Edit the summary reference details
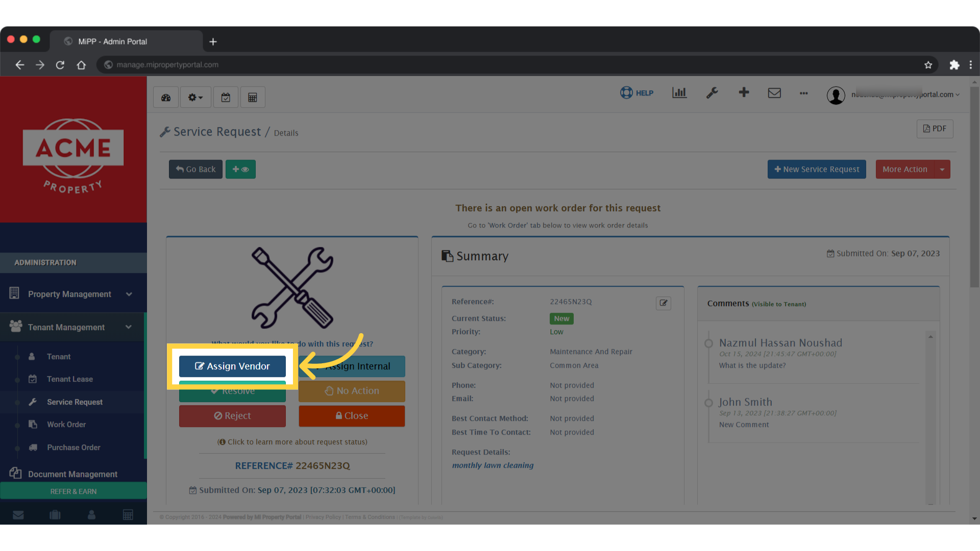Screen dimensions: 980x551 [663, 303]
